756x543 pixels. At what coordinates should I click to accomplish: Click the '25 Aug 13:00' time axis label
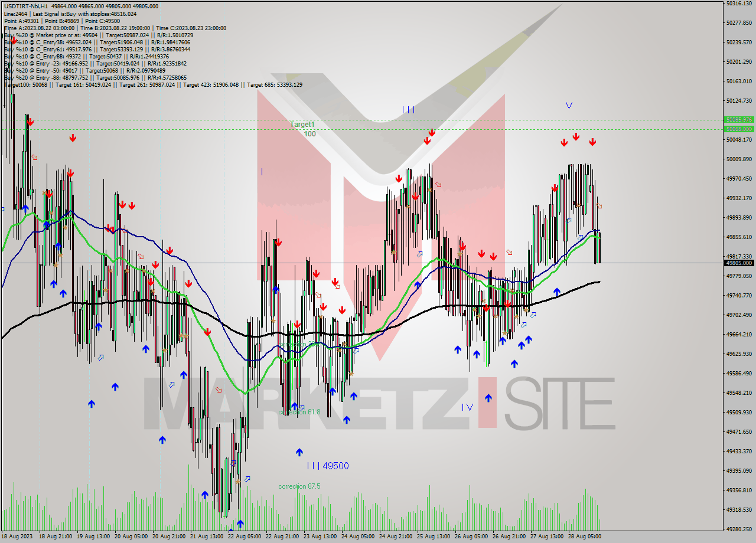pos(434,537)
